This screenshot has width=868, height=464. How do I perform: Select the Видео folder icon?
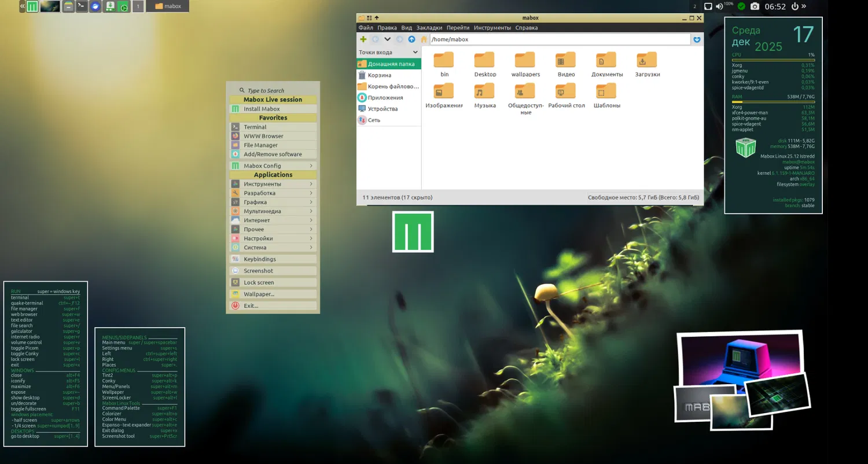pyautogui.click(x=566, y=60)
